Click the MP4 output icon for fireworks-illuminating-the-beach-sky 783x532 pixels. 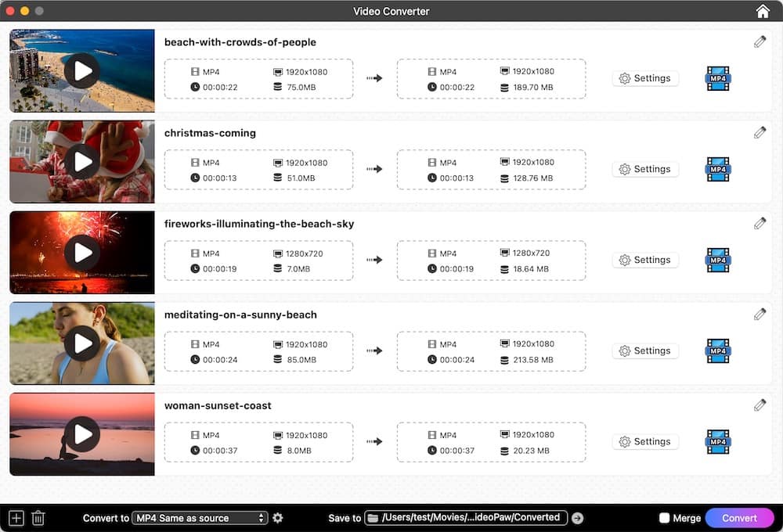coord(717,260)
